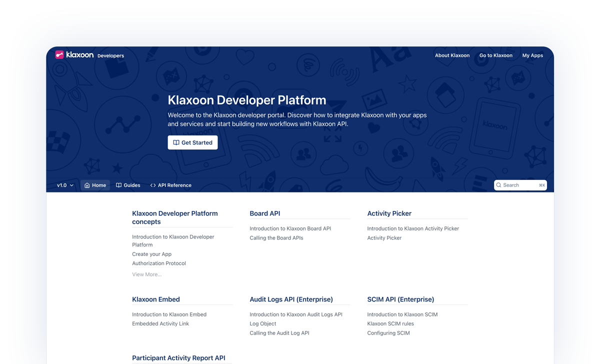Viewport: 600px width, 364px height.
Task: Click the book icon on Get Started
Action: coord(176,143)
